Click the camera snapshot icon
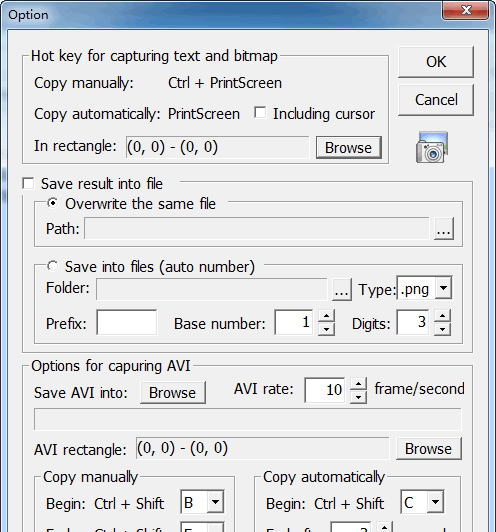The image size is (496, 532). click(432, 147)
